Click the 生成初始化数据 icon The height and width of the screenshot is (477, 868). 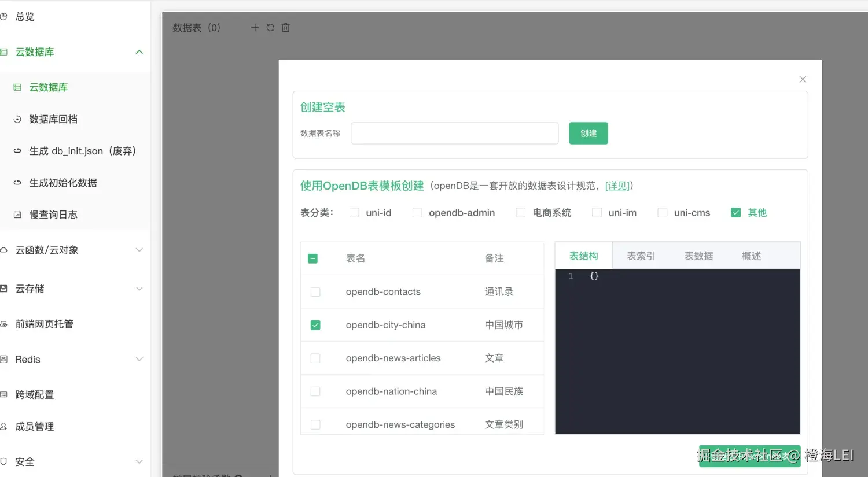click(17, 183)
